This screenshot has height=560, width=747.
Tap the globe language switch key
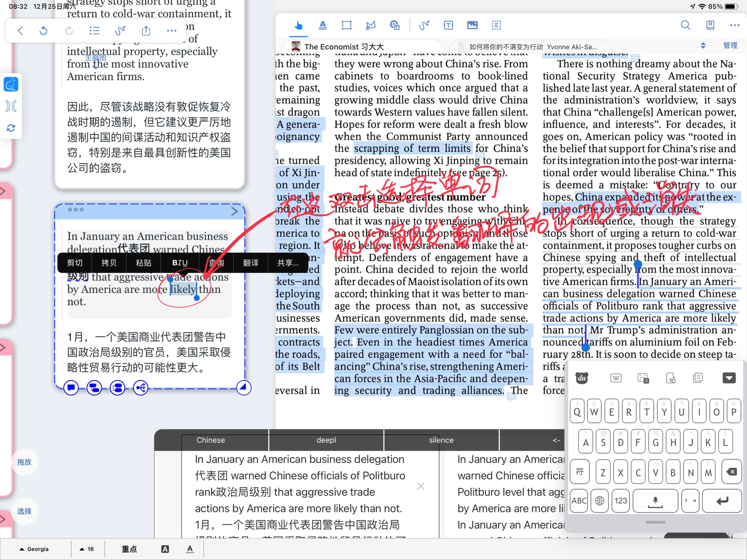click(600, 501)
